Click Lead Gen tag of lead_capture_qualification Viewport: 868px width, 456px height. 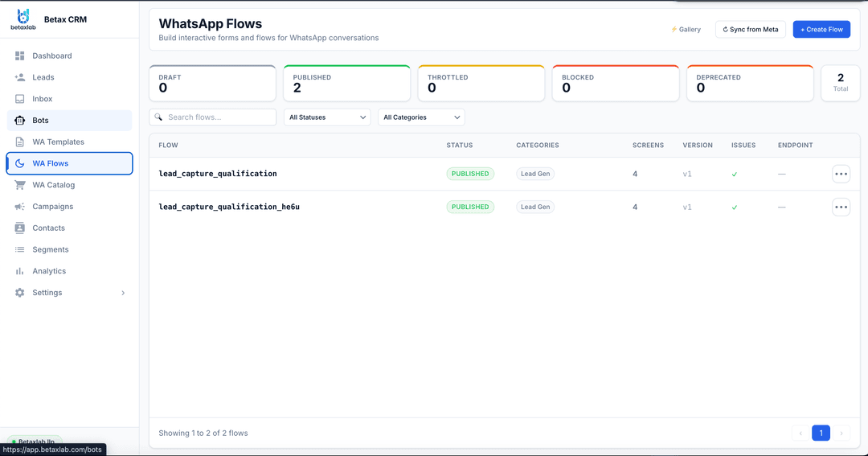535,174
